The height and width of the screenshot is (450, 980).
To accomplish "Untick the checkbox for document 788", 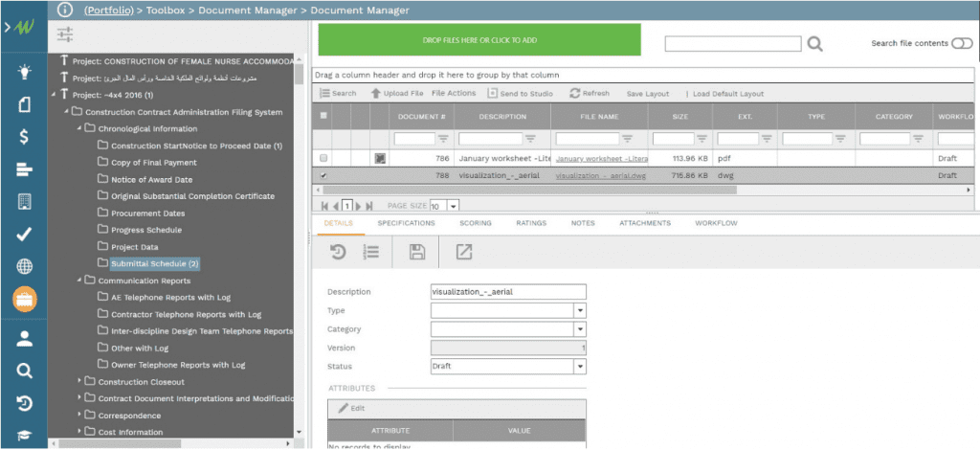I will [x=323, y=175].
